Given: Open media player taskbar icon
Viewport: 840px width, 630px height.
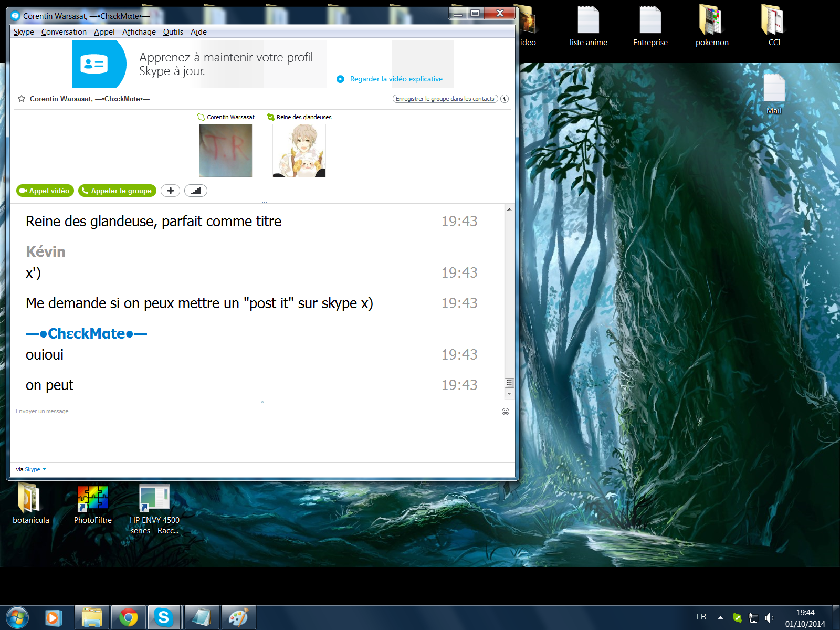Looking at the screenshot, I should tap(53, 617).
